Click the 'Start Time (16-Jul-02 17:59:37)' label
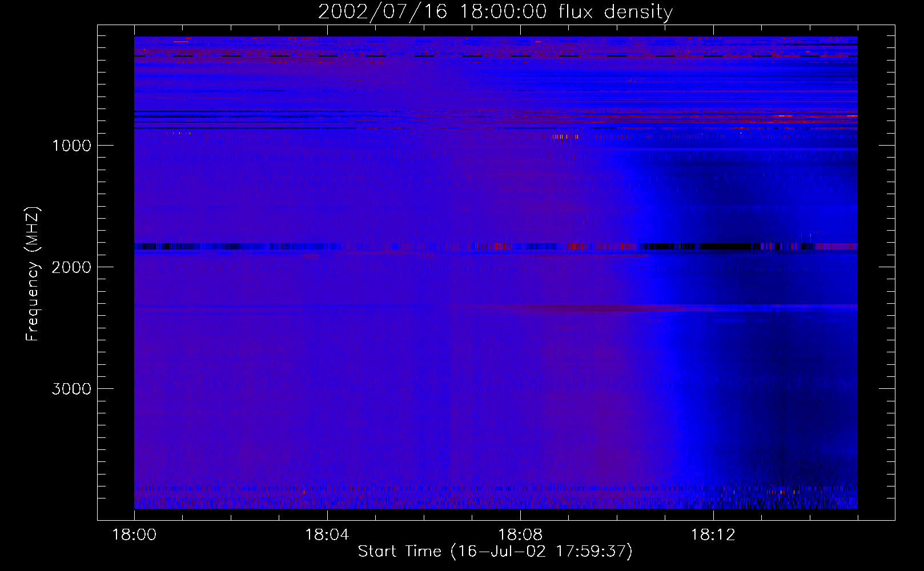This screenshot has height=571, width=924. (495, 552)
